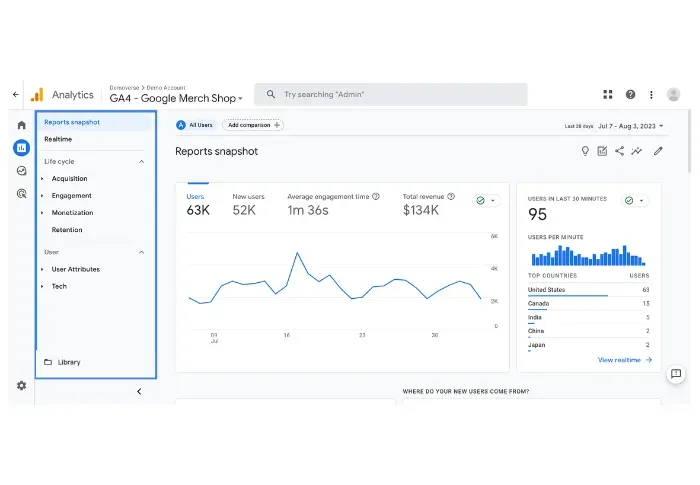The image size is (700, 485).
Task: Click the feedback chat bubble icon
Action: tap(676, 374)
